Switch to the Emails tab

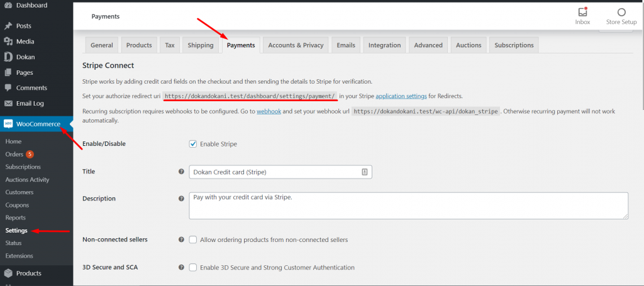tap(346, 45)
